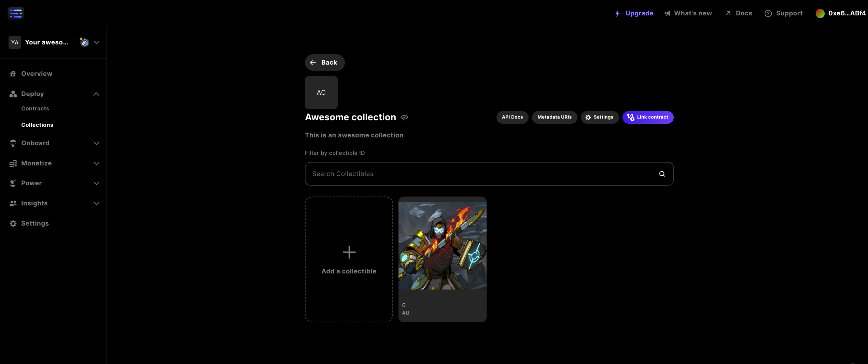This screenshot has width=868, height=364.
Task: Click the Onboard gift icon
Action: [13, 143]
